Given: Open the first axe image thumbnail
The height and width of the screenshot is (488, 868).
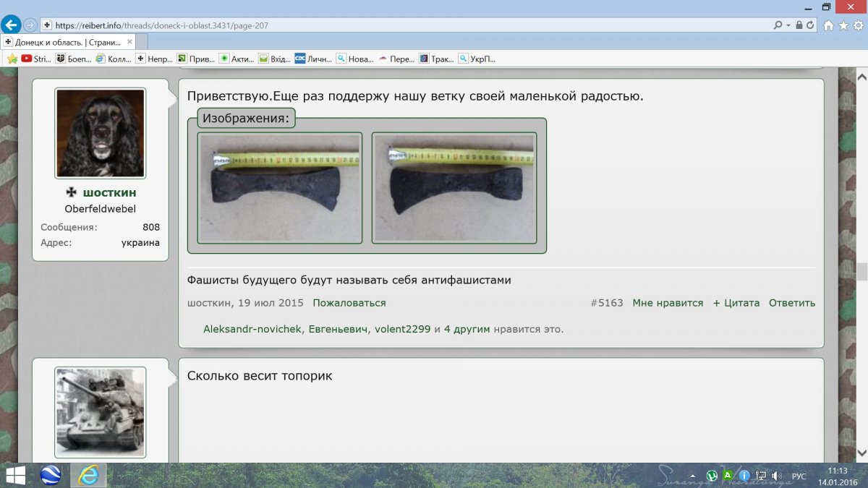Looking at the screenshot, I should coord(279,188).
